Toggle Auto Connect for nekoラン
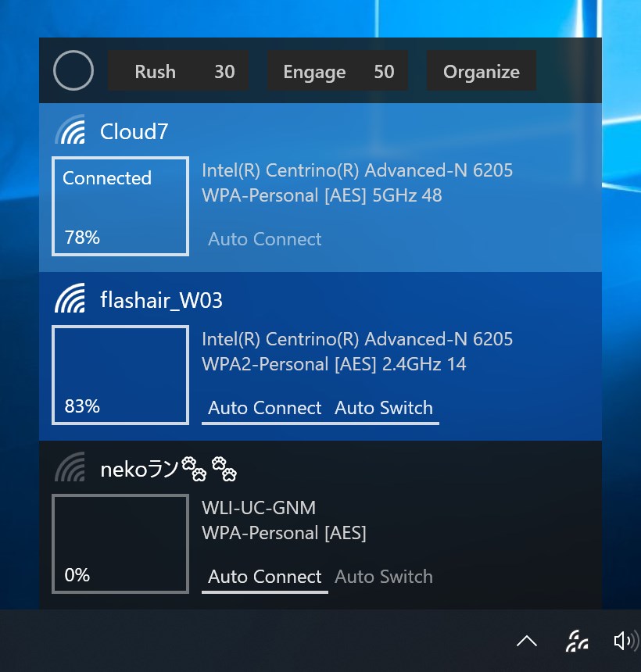The image size is (641, 672). tap(264, 577)
